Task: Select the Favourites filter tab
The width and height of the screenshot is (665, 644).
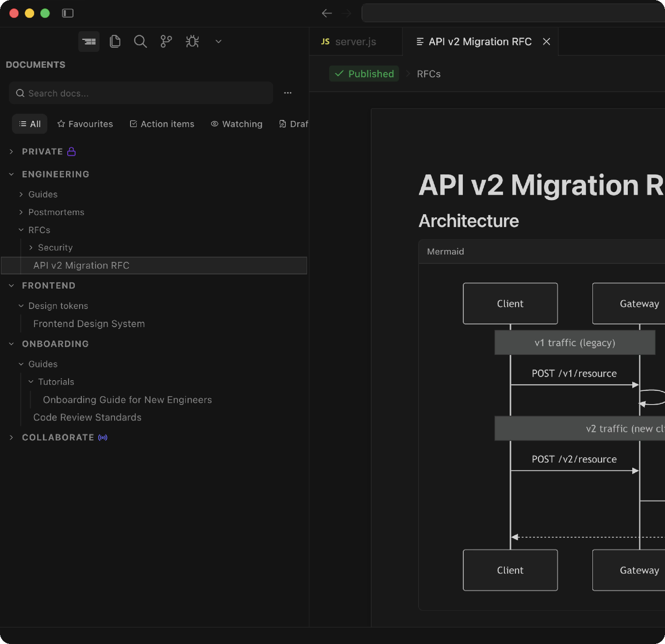Action: (x=85, y=124)
